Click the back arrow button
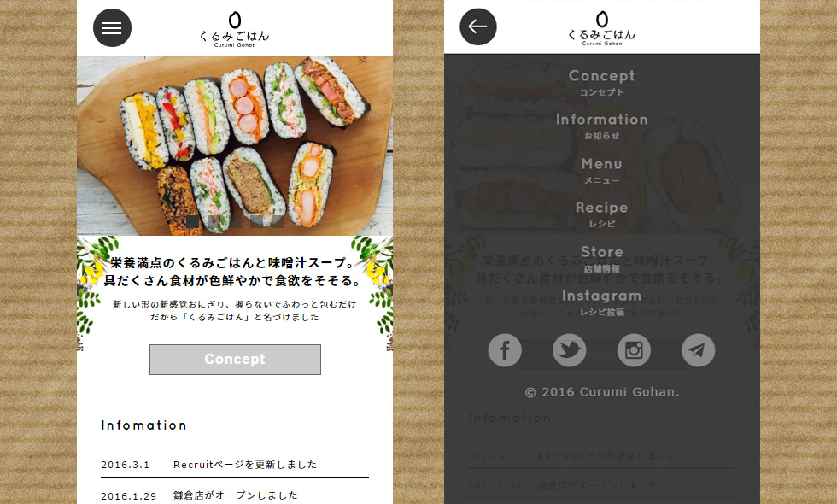This screenshot has height=504, width=837. (477, 26)
